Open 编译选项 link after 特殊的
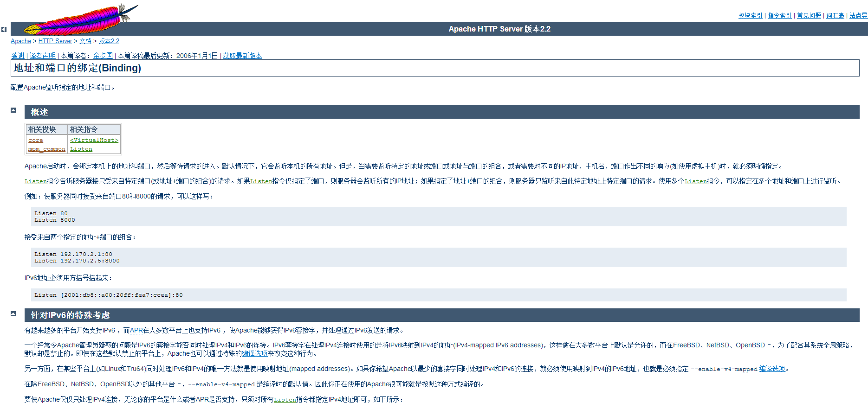The height and width of the screenshot is (409, 868). (254, 353)
